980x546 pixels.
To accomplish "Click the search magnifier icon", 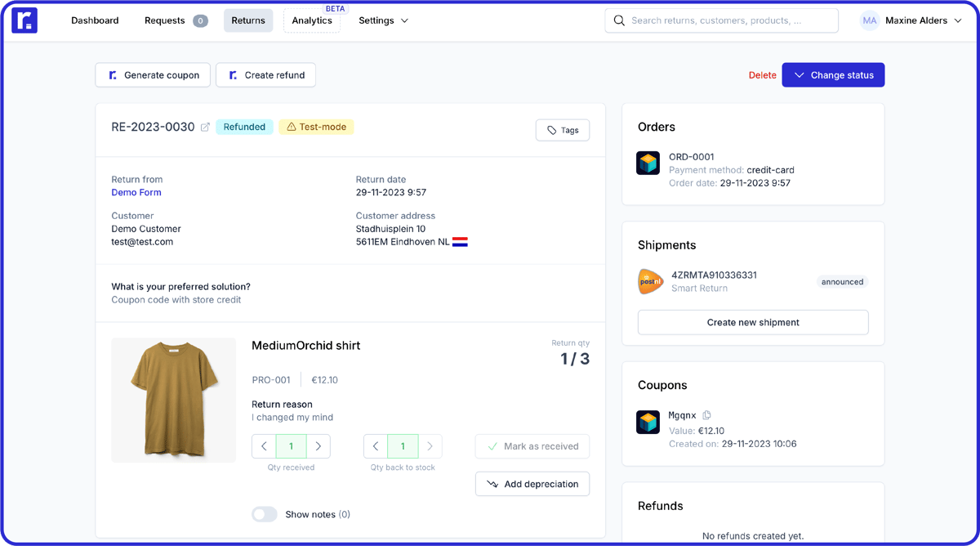I will coord(619,20).
